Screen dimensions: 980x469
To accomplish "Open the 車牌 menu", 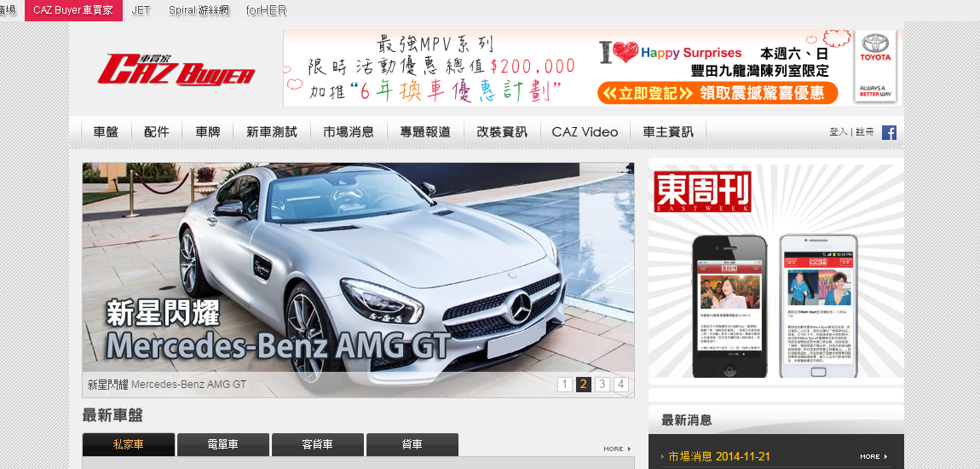I will 207,132.
